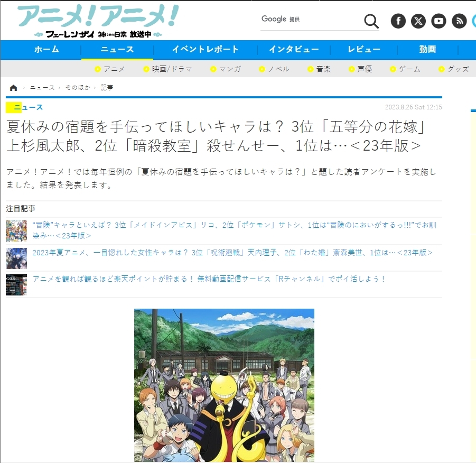Click the search magnifier icon
Image resolution: width=476 pixels, height=463 pixels.
click(x=371, y=21)
